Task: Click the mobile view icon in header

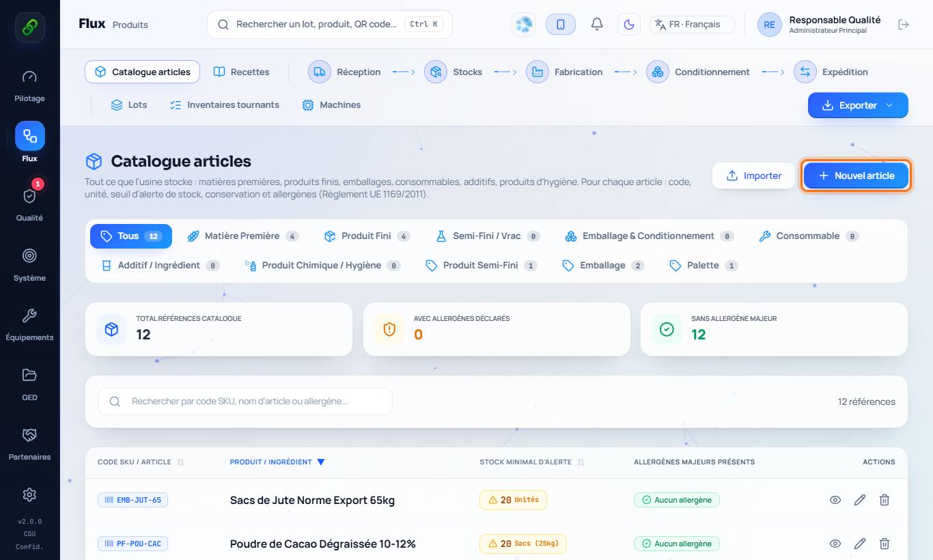Action: click(561, 25)
